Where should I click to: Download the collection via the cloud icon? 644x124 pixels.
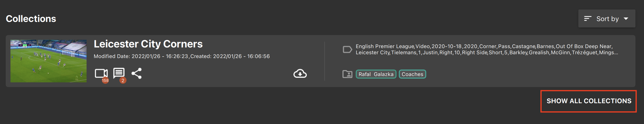tap(300, 74)
